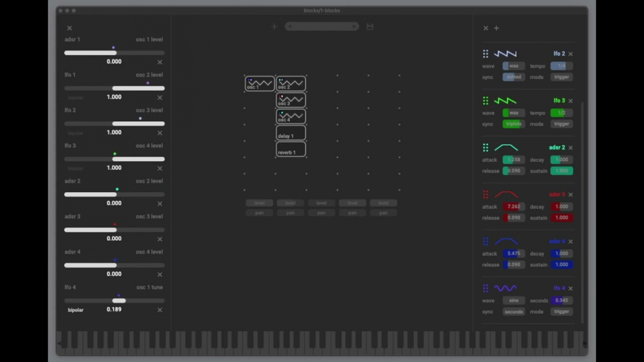Click the preset name field

pos(321,26)
